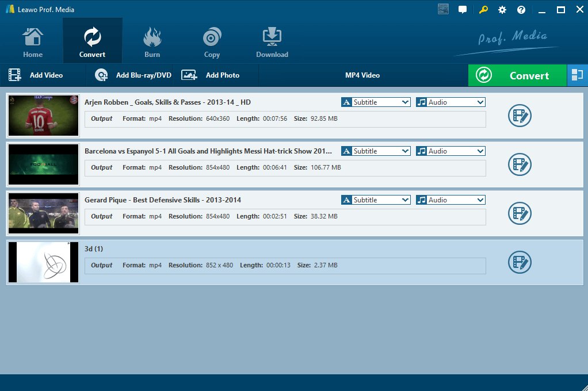
Task: Open the help question mark icon
Action: [521, 10]
